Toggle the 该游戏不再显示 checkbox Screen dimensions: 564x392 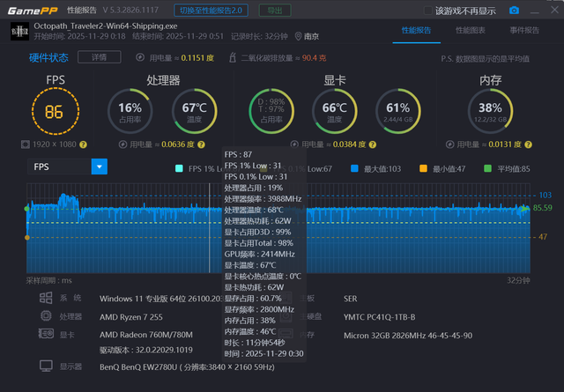pyautogui.click(x=428, y=11)
